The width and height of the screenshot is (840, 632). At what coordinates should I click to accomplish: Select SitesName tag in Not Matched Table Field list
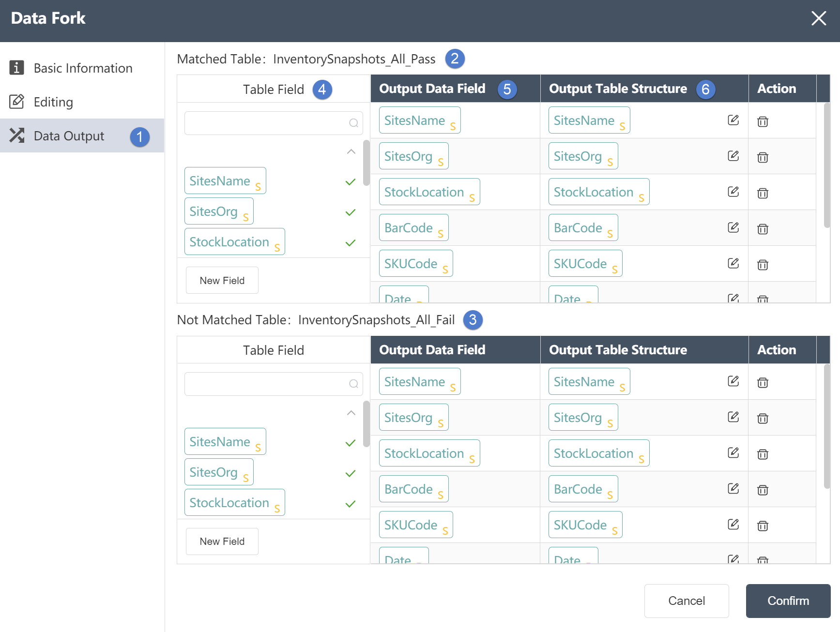[225, 441]
